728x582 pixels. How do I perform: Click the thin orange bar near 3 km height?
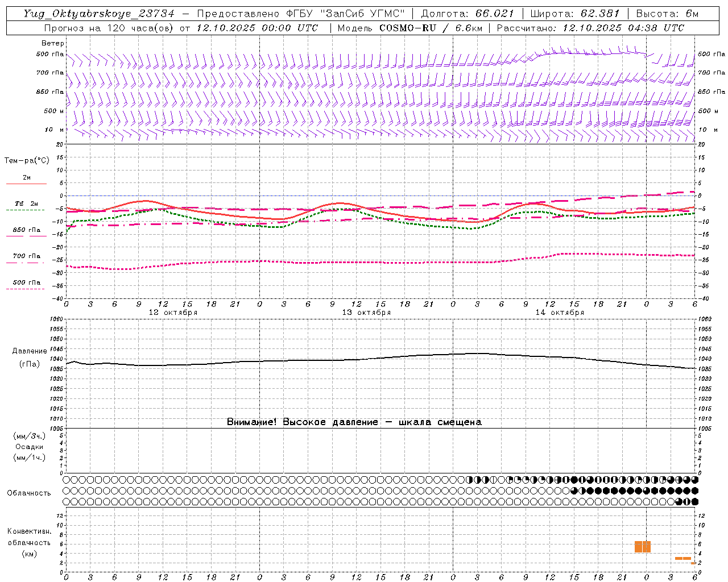point(683,558)
